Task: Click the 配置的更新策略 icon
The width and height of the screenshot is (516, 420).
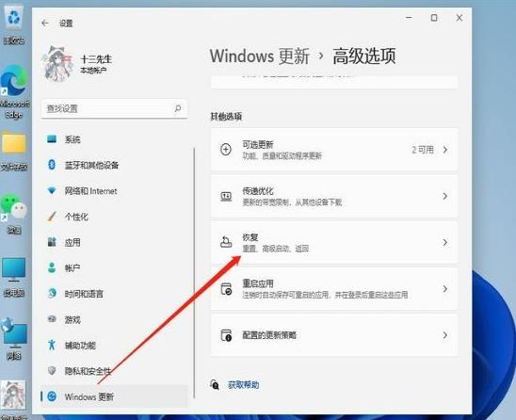Action: 226,335
